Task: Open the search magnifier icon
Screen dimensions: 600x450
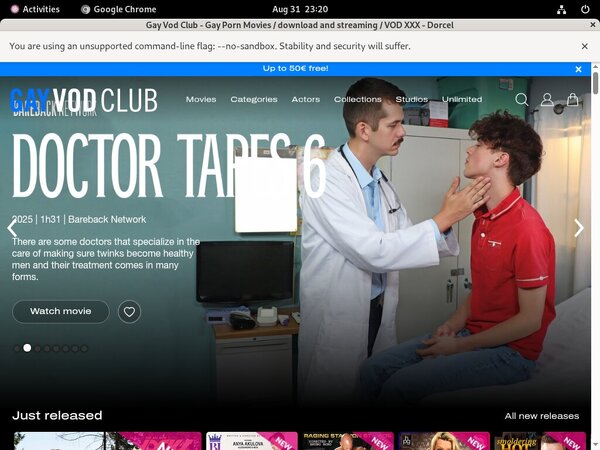Action: click(522, 100)
